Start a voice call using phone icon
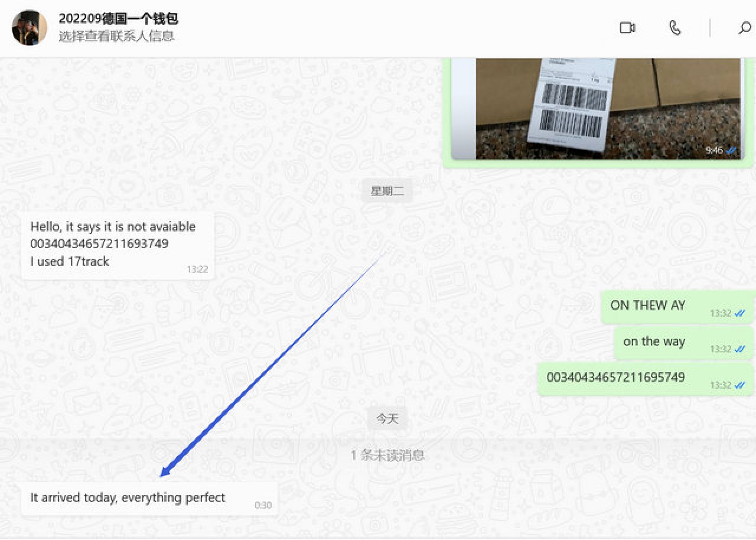This screenshot has width=756, height=540. click(x=674, y=28)
